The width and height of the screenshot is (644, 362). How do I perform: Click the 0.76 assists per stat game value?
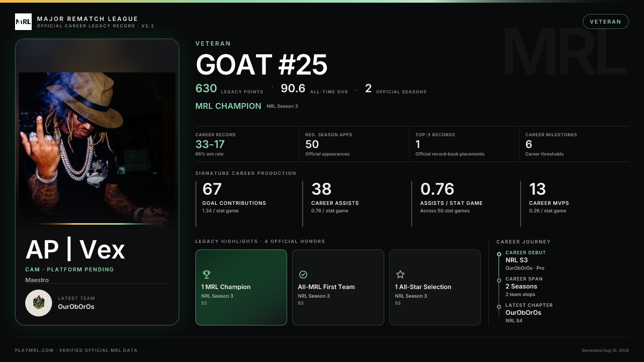pyautogui.click(x=437, y=189)
